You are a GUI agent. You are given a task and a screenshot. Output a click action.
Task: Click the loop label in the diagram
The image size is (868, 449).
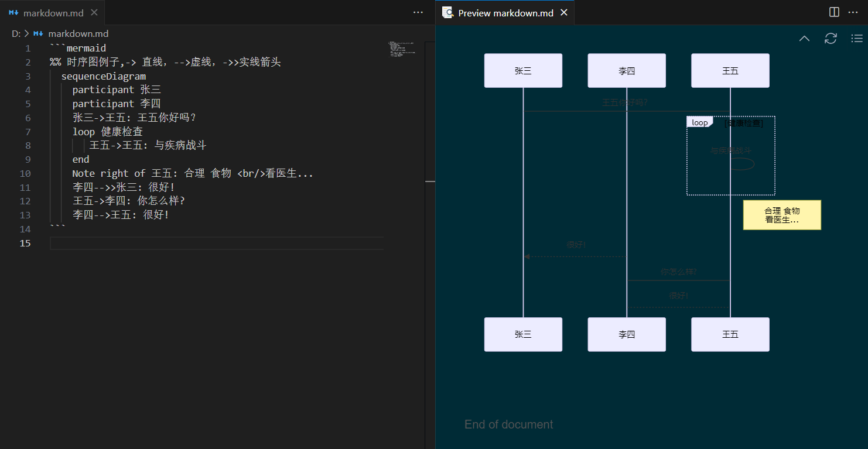(x=699, y=122)
